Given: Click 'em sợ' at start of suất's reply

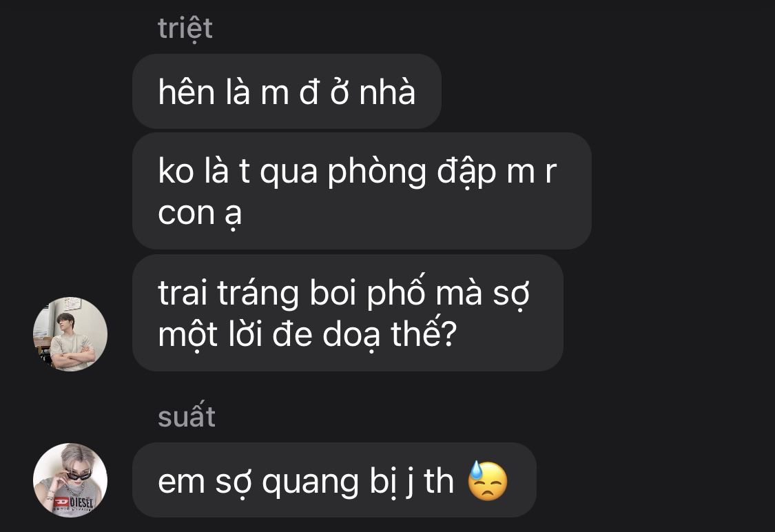Looking at the screenshot, I should (x=203, y=482).
